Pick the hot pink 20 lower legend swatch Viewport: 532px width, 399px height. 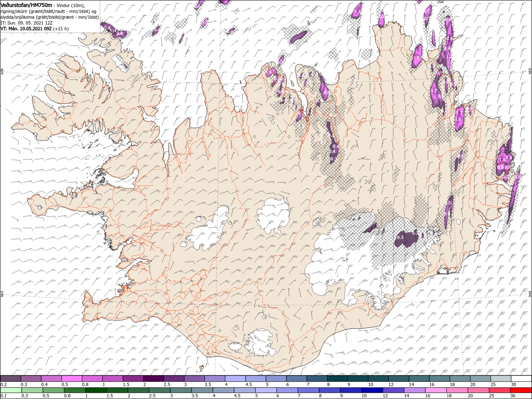[478, 390]
